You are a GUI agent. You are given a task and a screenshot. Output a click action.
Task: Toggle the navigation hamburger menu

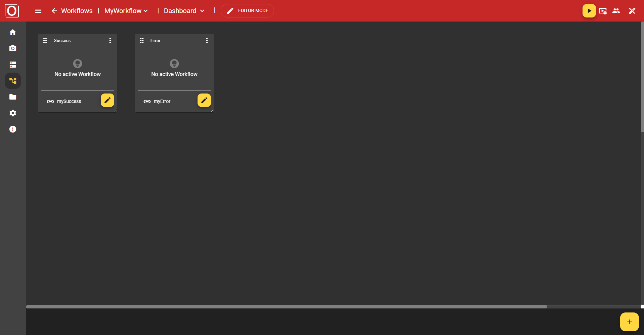point(38,10)
